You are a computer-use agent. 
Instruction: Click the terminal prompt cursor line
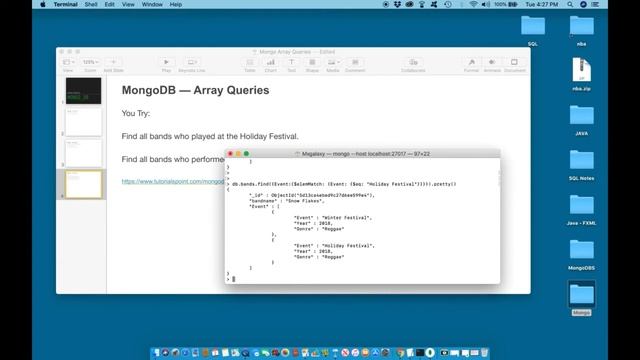(x=362, y=279)
